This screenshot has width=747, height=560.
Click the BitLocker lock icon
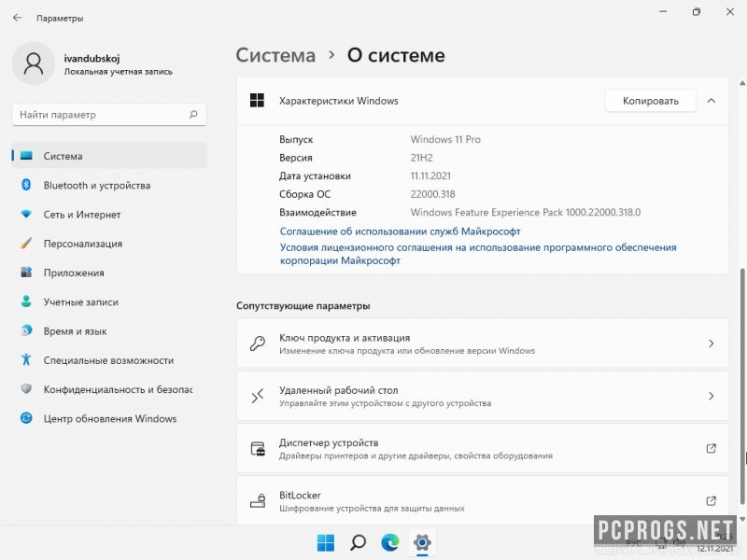(258, 501)
